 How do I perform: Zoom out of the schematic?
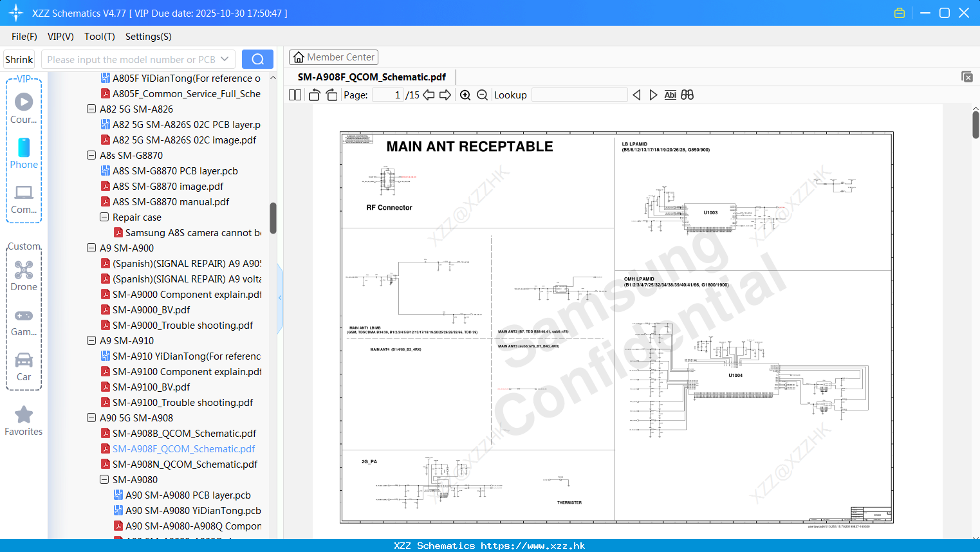(482, 95)
